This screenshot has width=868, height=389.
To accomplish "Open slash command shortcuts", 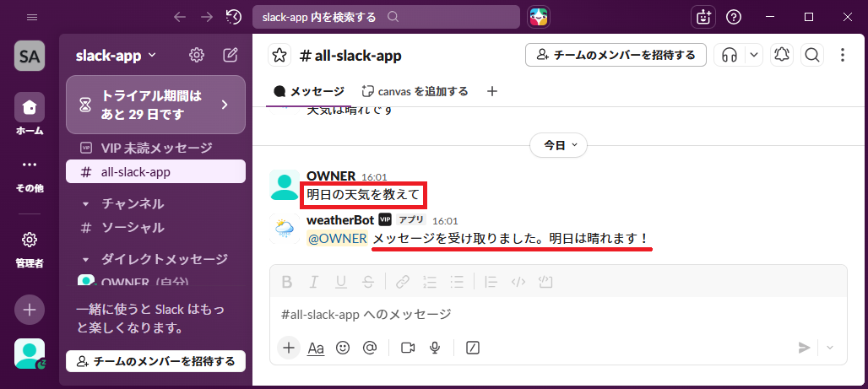I will pyautogui.click(x=473, y=348).
